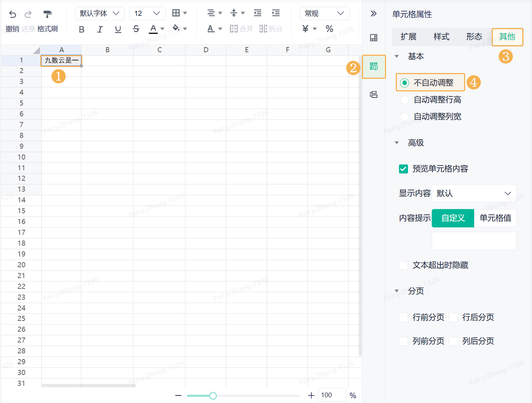532x403 pixels.
Task: Open currency format dropdown arrow
Action: click(x=315, y=29)
